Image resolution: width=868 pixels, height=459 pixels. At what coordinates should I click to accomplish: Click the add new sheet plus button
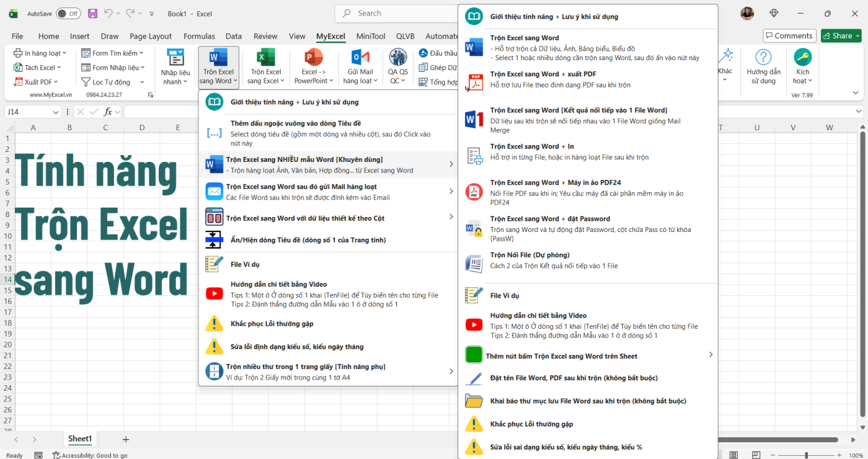coord(126,440)
